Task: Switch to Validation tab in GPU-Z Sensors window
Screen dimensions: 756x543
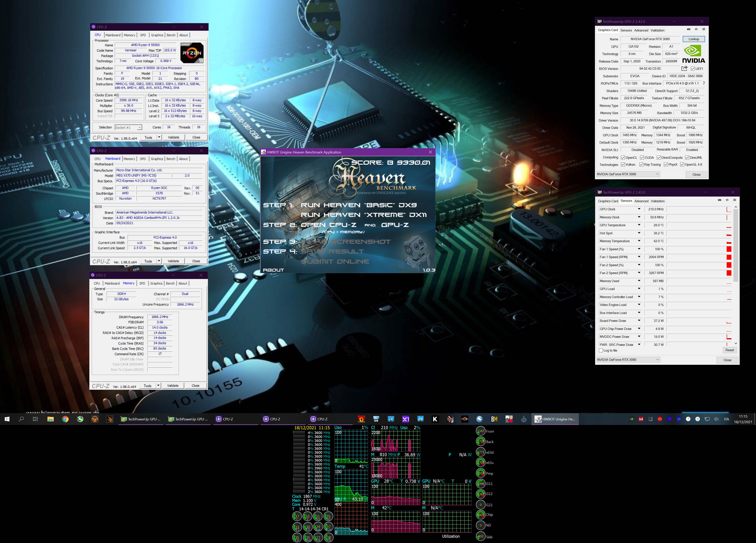Action: click(658, 201)
